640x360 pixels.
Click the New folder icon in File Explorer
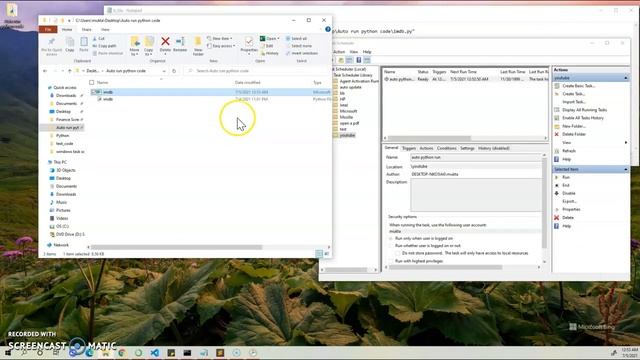[x=198, y=46]
